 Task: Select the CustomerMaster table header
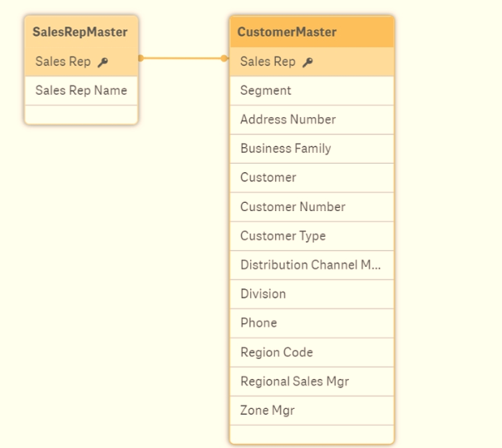[x=311, y=32]
